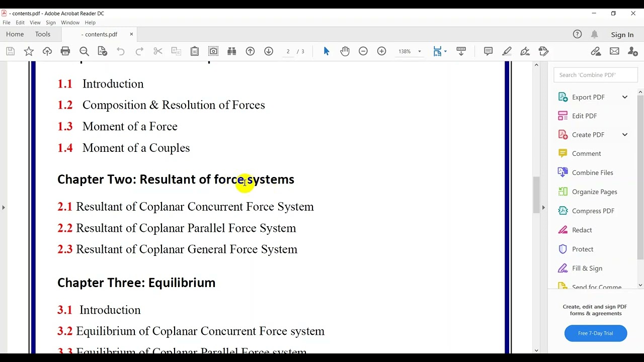Open the Window menu
Image resolution: width=644 pixels, height=362 pixels.
click(x=70, y=23)
